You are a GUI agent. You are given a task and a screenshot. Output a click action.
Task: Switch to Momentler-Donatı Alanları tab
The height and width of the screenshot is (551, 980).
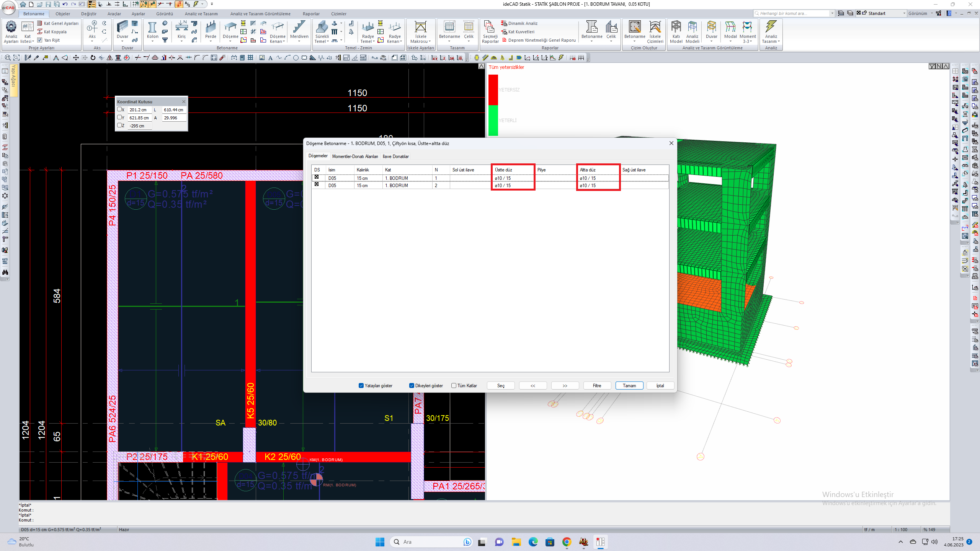coord(355,156)
